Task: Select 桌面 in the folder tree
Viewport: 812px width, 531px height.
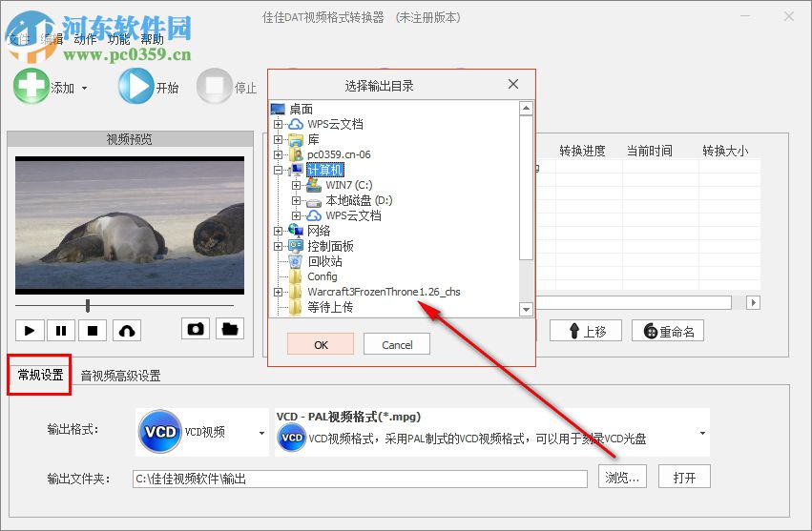Action: [301, 110]
